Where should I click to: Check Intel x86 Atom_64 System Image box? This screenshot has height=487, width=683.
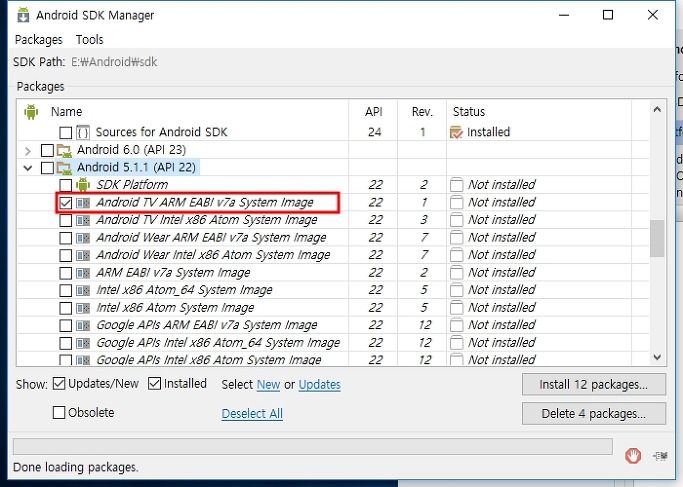pyautogui.click(x=65, y=291)
